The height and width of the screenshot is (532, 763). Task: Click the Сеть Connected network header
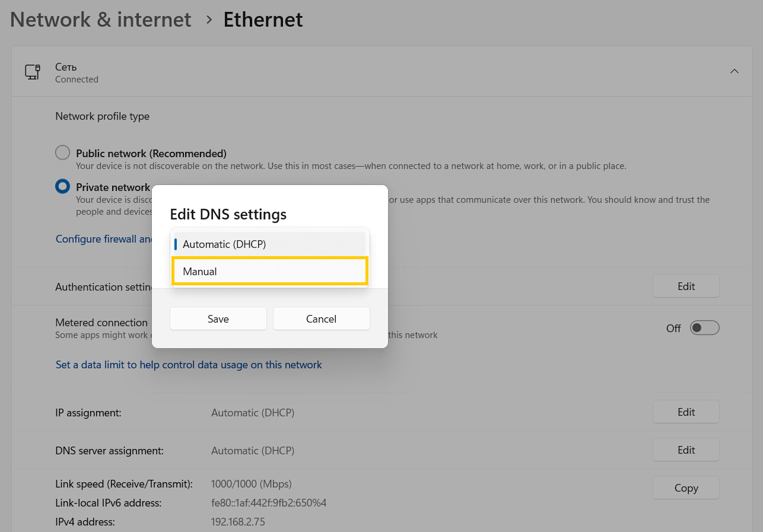tap(77, 72)
